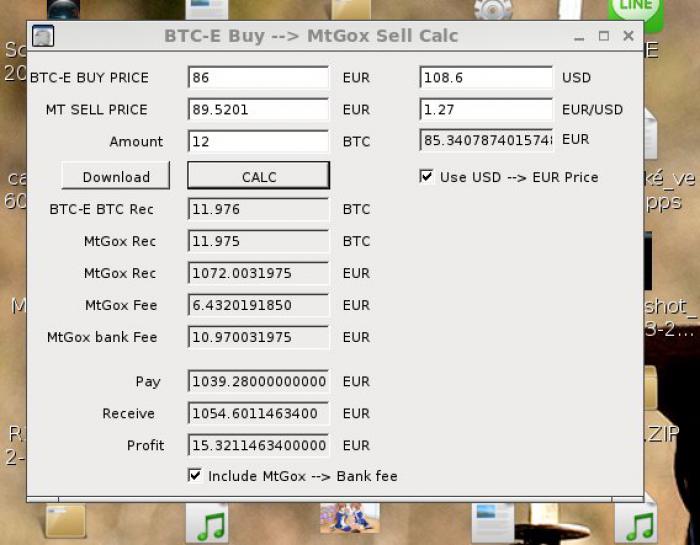Close the BTC-E Buy calculator window
Screen dimensions: 700x545
[629, 36]
